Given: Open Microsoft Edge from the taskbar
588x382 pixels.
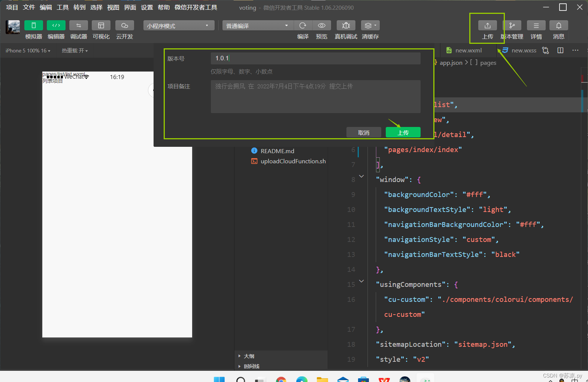Looking at the screenshot, I should [x=301, y=379].
